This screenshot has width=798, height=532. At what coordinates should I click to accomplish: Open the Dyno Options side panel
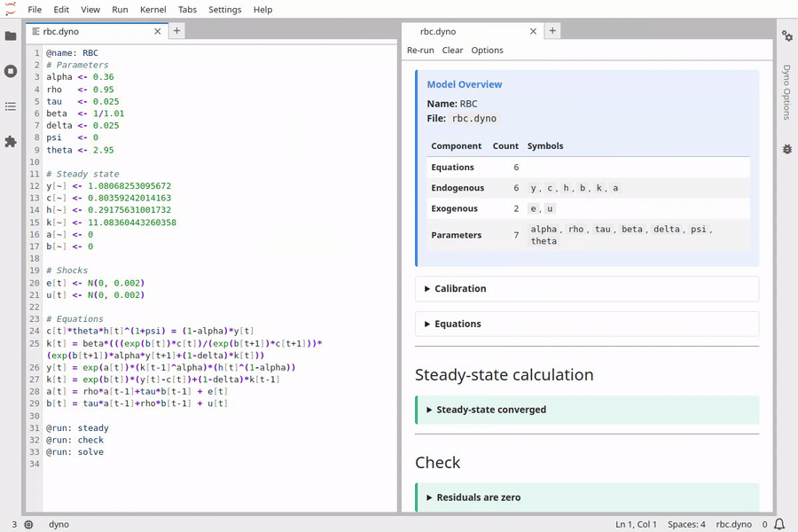[x=786, y=92]
